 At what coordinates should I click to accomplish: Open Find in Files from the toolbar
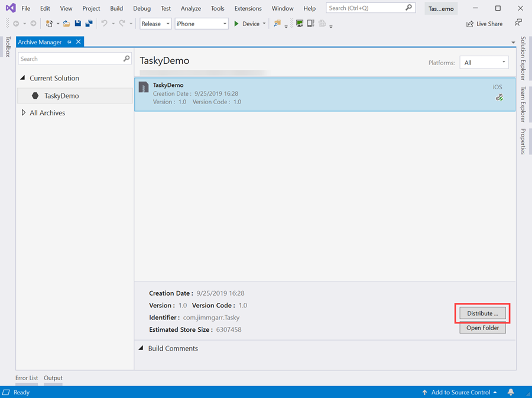coord(277,24)
